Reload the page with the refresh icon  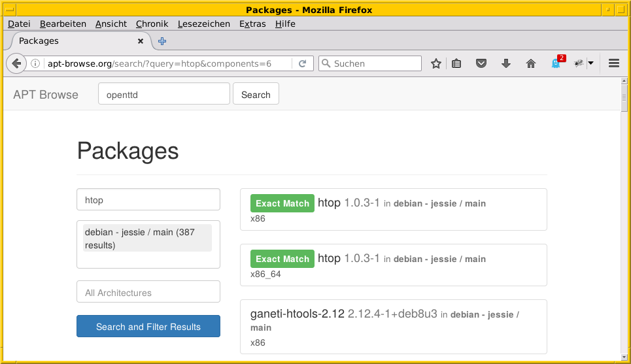302,63
